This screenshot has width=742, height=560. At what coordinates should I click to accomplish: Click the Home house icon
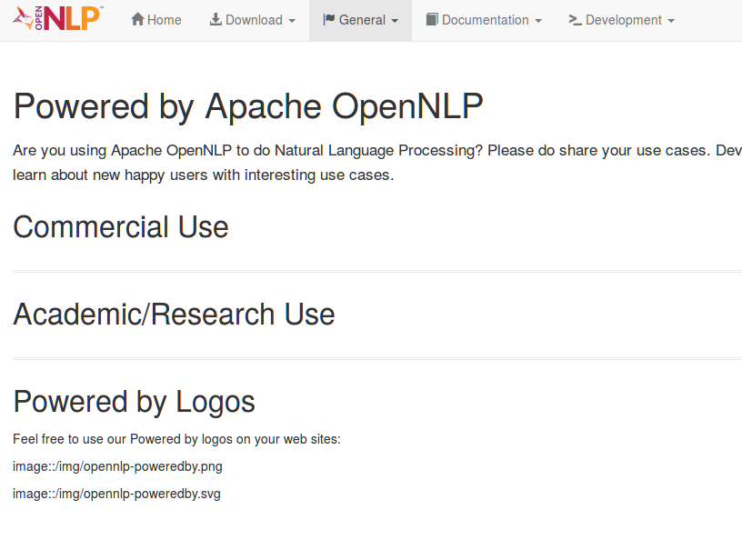137,19
